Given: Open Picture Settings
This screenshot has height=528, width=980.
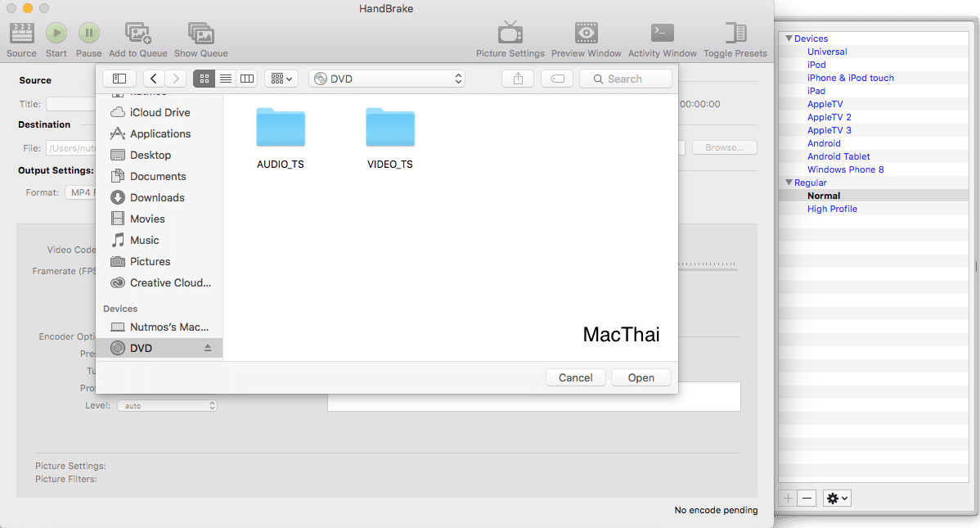Looking at the screenshot, I should click(510, 38).
